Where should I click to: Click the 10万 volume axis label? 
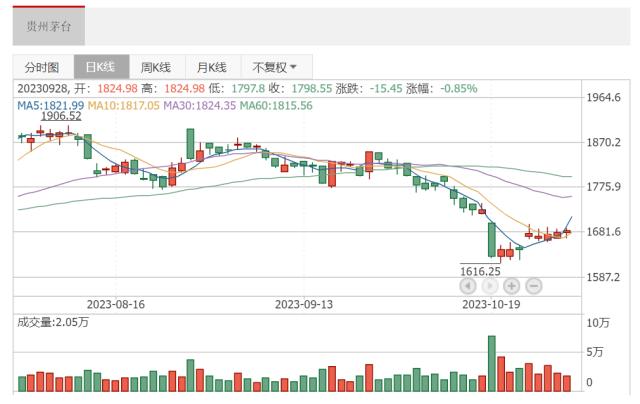(x=598, y=323)
